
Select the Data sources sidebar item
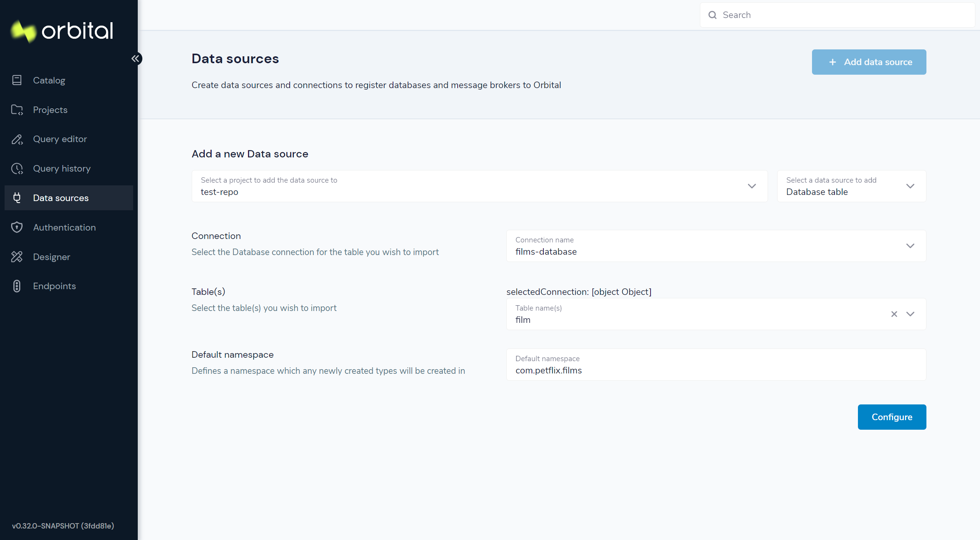coord(69,198)
